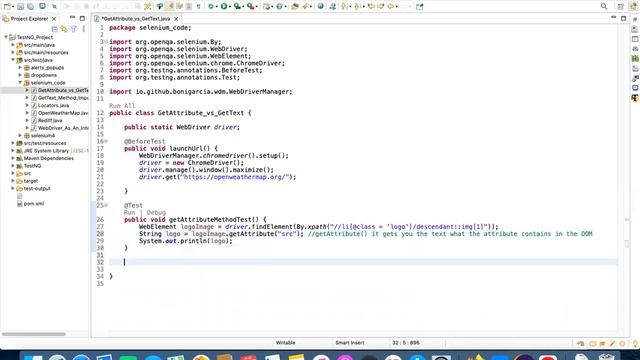Click Run above getAttributeMethodTest
Viewport: 640px width, 360px height.
129,212
